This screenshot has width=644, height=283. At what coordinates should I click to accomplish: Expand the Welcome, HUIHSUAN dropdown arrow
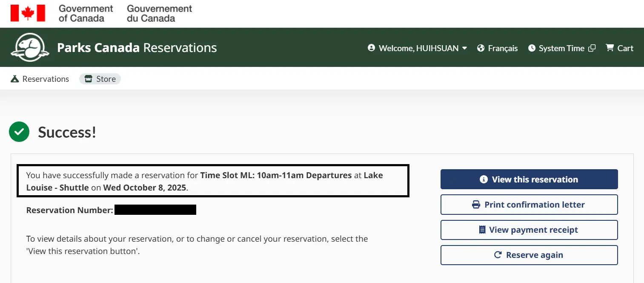pos(464,48)
